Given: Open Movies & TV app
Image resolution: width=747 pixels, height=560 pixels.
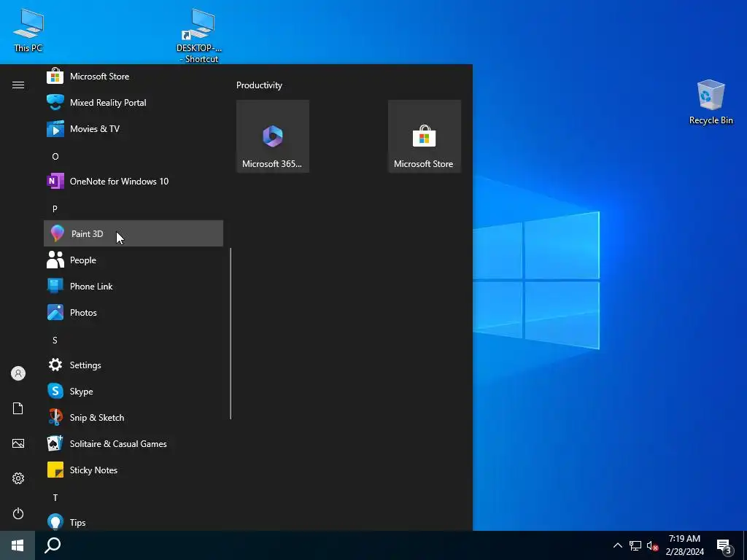Looking at the screenshot, I should (x=133, y=128).
